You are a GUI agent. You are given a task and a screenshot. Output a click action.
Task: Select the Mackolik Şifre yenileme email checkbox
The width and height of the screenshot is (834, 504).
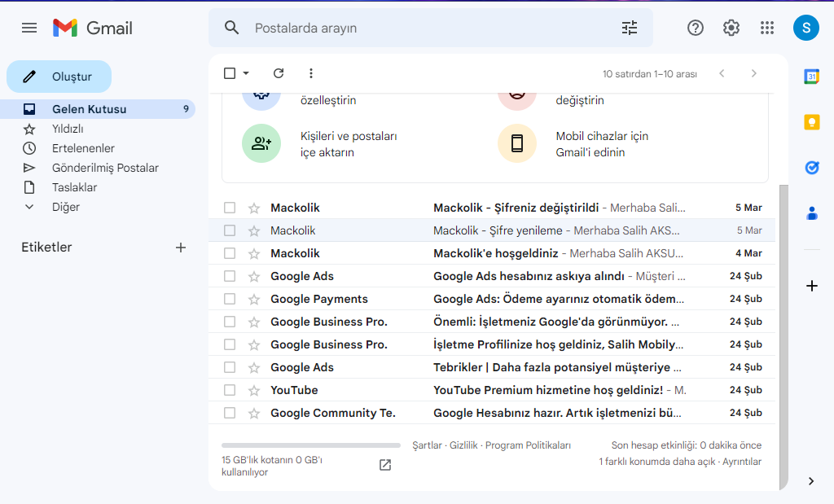[230, 230]
